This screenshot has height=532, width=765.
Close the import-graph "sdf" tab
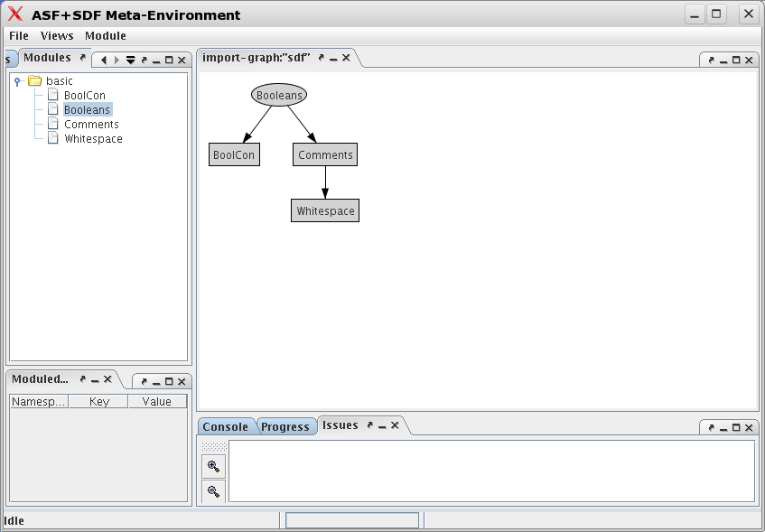[346, 58]
